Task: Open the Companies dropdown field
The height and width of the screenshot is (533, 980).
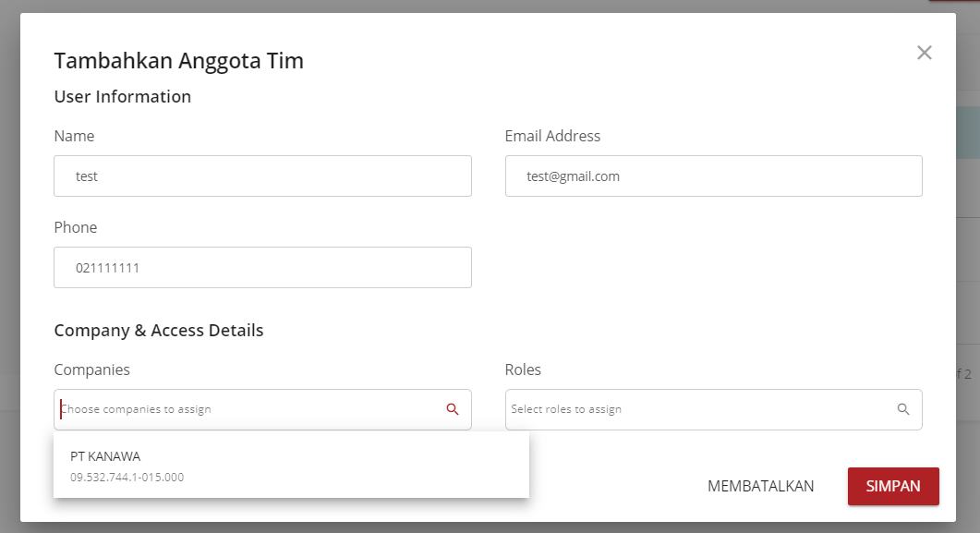Action: click(249, 409)
